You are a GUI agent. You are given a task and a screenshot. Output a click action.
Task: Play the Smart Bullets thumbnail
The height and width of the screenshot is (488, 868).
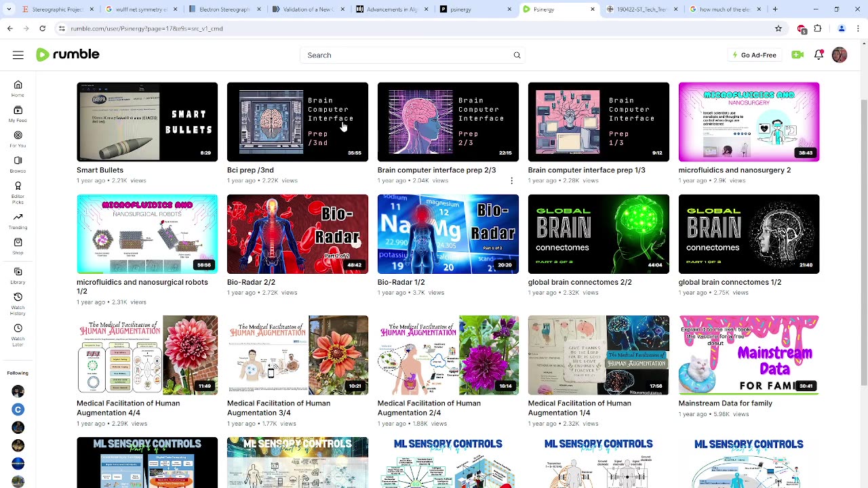tap(147, 122)
